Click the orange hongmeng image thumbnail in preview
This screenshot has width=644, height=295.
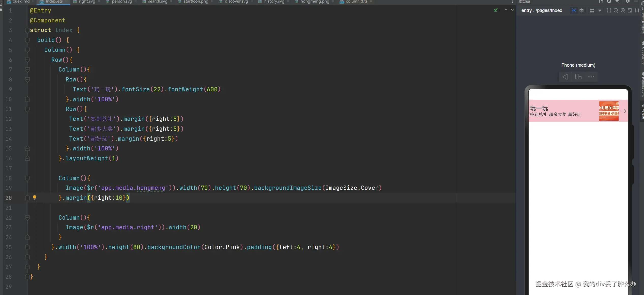pyautogui.click(x=609, y=111)
